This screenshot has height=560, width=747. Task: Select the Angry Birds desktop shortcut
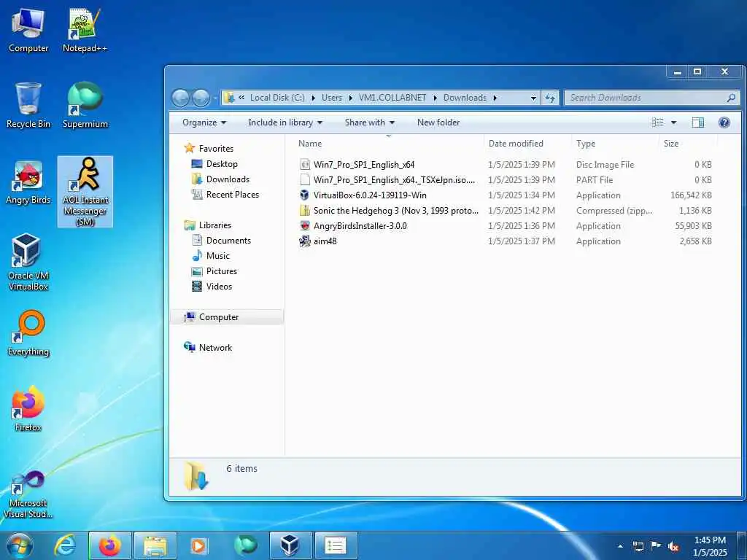coord(28,183)
